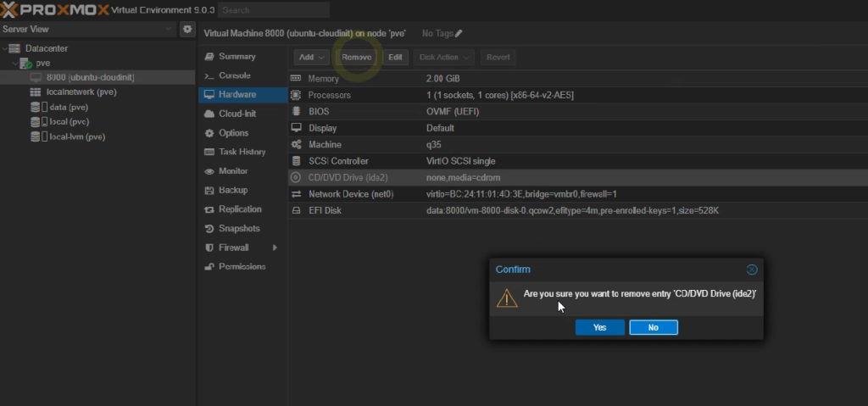Open the Snapshots menu item

coord(239,229)
